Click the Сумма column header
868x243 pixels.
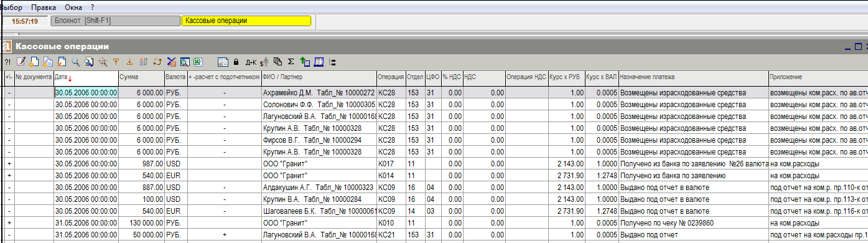point(141,78)
